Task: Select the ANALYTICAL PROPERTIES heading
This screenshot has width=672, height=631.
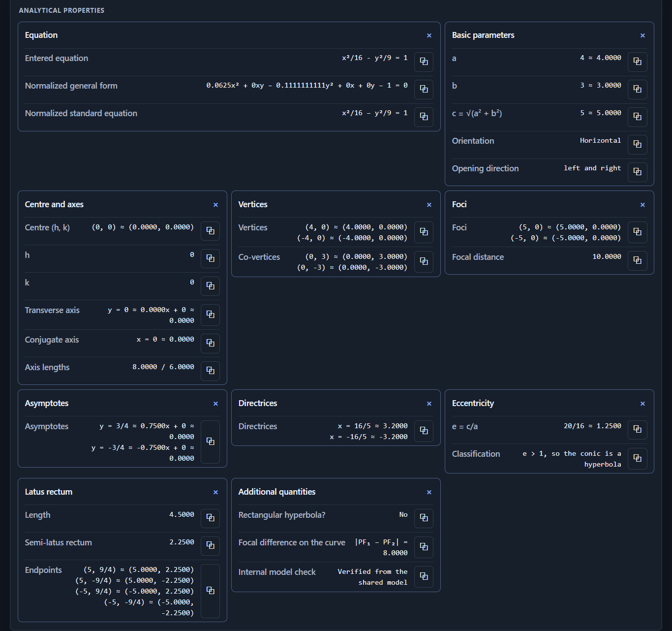Action: tap(61, 10)
